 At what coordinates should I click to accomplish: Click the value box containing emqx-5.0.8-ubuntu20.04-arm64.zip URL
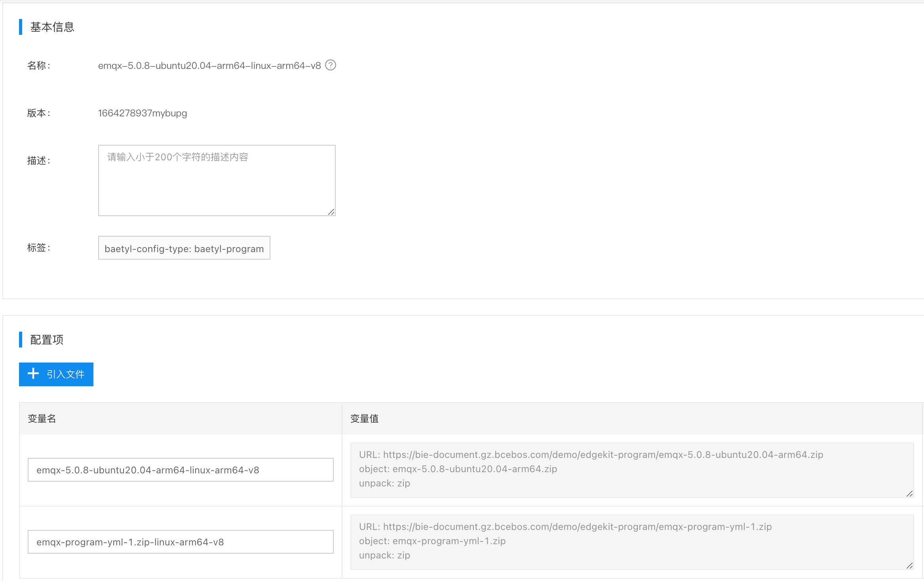632,470
